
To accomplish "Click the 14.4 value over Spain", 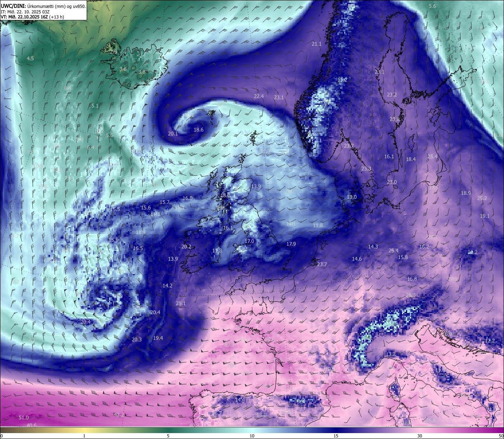I will (240, 400).
